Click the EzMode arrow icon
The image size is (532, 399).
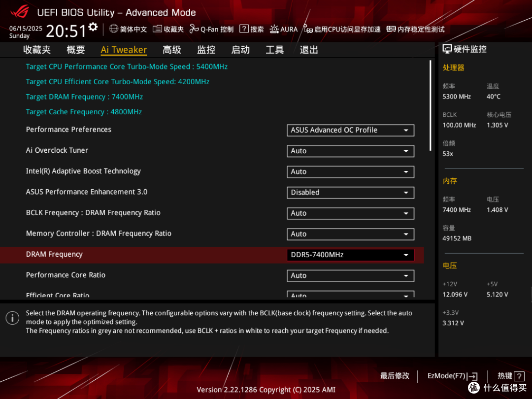tap(473, 376)
